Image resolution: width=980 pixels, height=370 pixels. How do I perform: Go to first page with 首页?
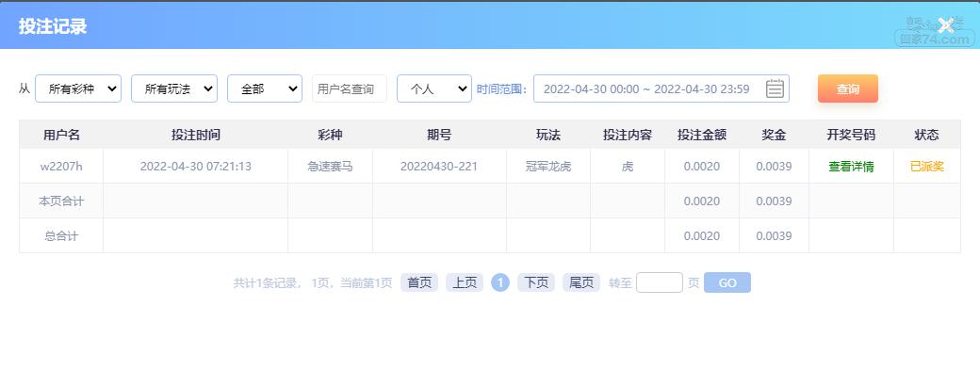(x=419, y=282)
